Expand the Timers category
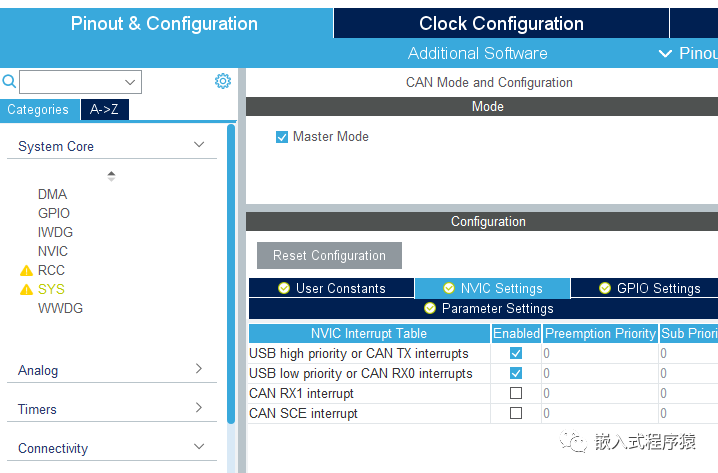This screenshot has width=718, height=473. click(x=199, y=409)
